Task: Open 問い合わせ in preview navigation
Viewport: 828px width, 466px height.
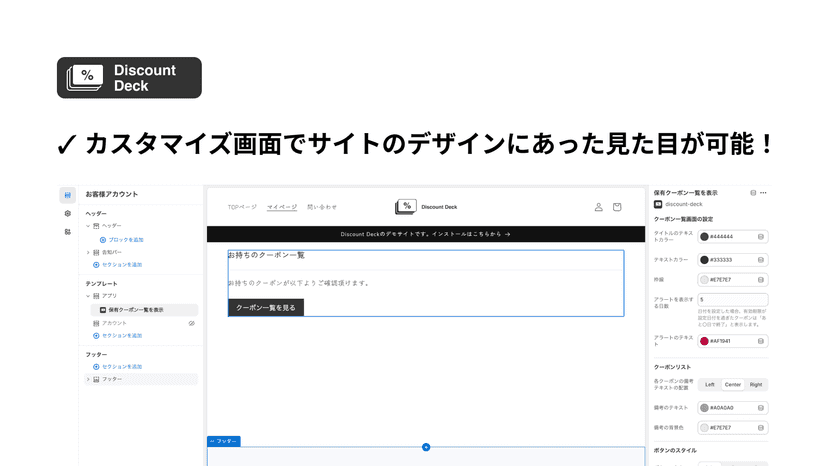Action: pos(322,207)
